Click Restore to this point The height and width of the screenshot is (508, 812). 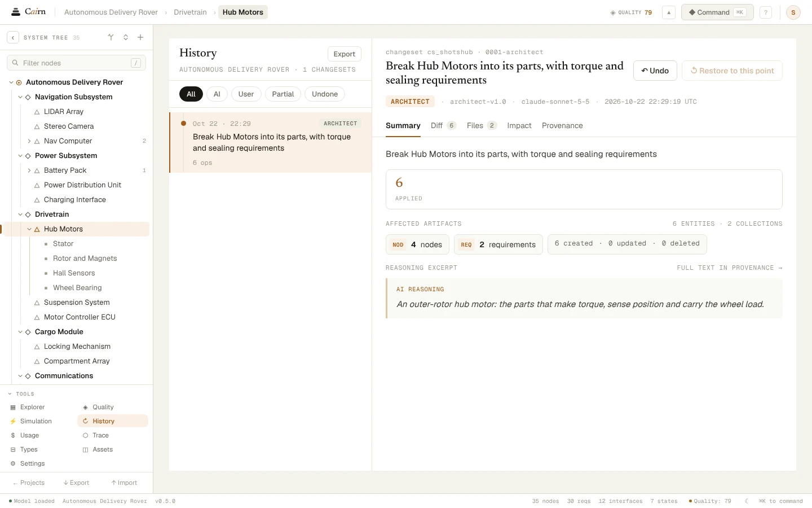click(732, 71)
